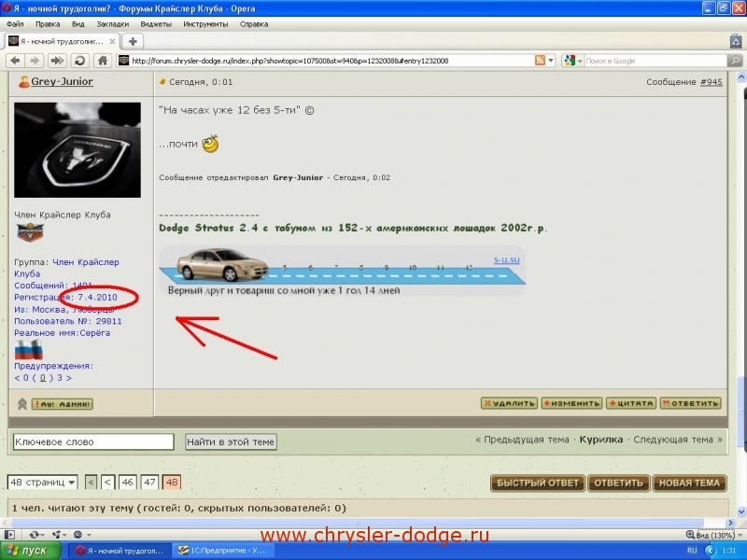Report post with 'АУ! АДМИН!' button
This screenshot has width=747, height=560.
[63, 404]
